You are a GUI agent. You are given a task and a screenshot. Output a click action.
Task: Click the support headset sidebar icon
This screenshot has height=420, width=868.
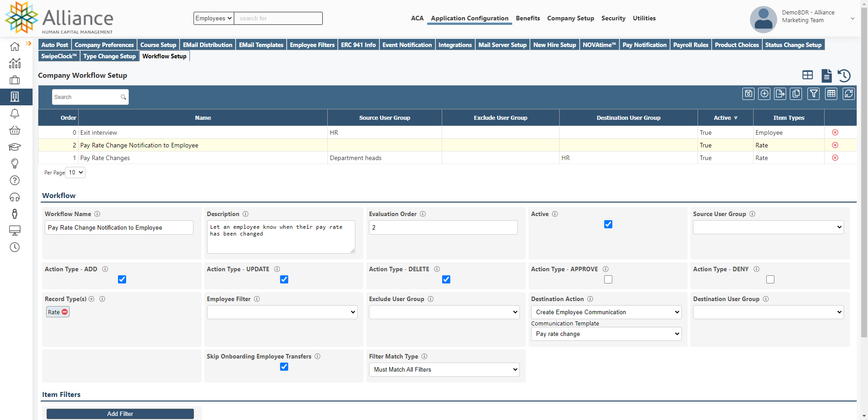click(x=15, y=197)
